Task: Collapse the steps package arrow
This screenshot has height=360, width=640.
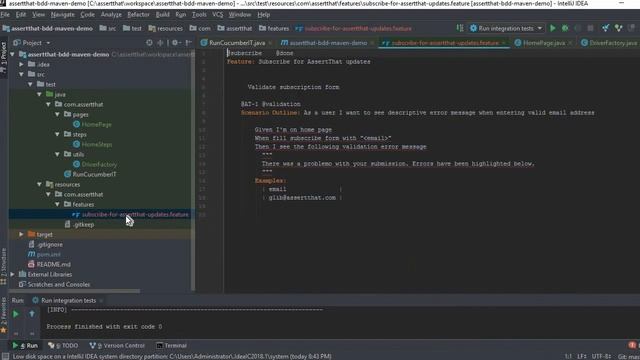Action: pyautogui.click(x=57, y=134)
